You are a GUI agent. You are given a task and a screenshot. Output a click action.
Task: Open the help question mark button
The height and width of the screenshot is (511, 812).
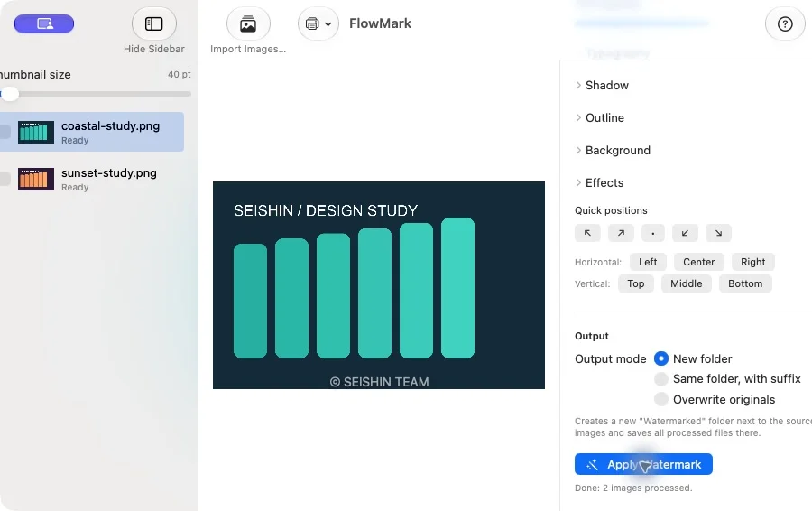[785, 23]
